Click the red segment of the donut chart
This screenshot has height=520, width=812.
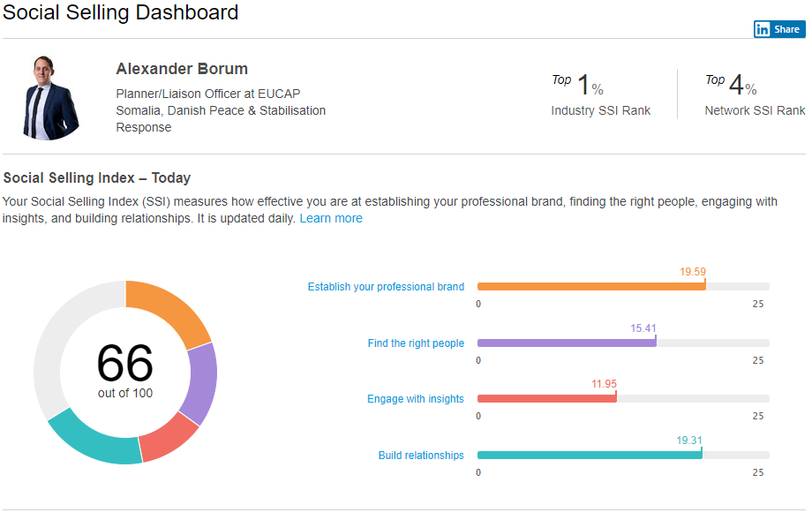[x=168, y=439]
